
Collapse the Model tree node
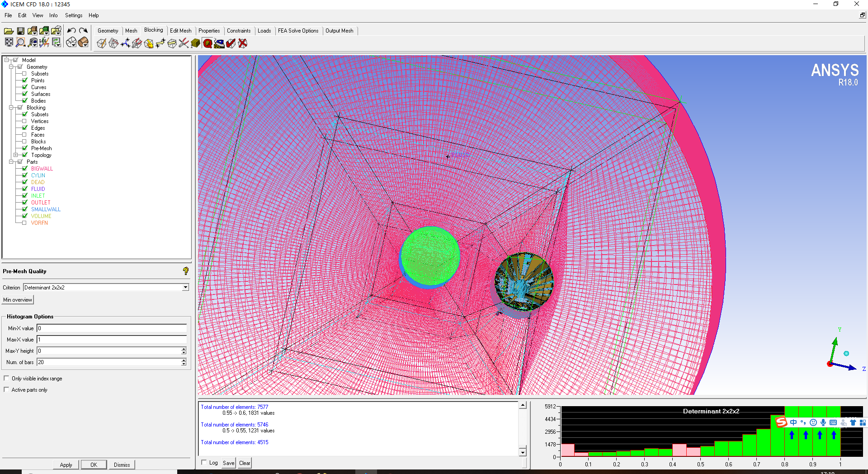[6, 60]
